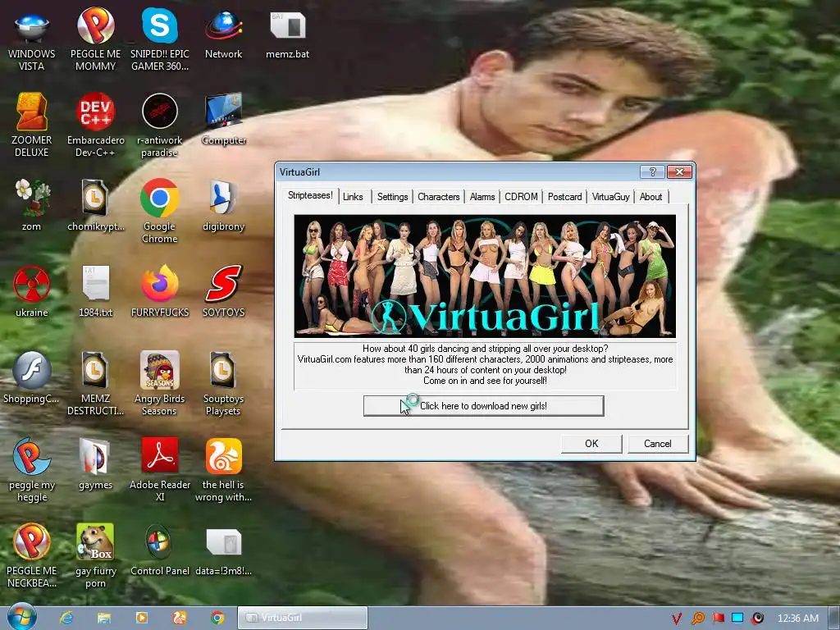Click the help question-mark button in the title bar
Viewport: 840px width, 630px height.
652,172
